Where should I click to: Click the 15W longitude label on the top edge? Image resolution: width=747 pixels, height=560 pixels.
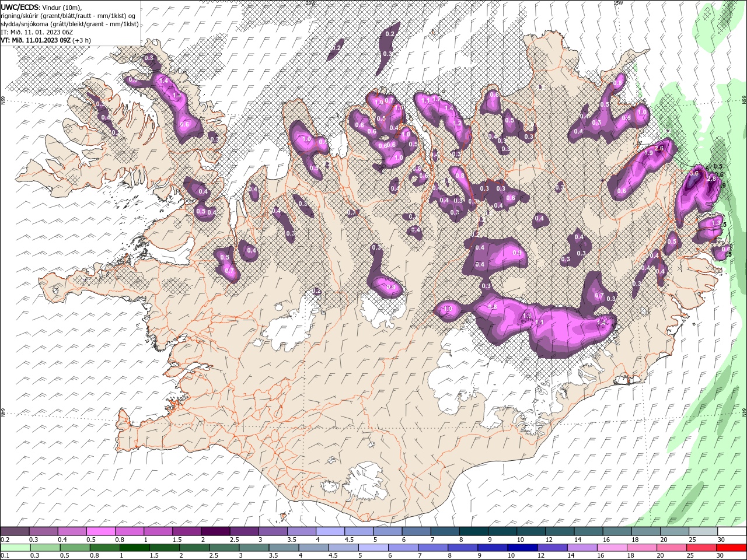(618, 3)
